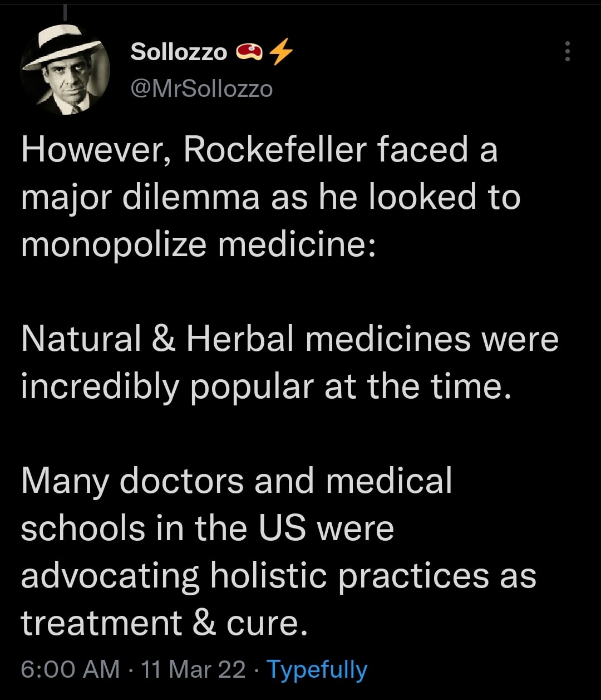Viewport: 601px width, 700px height.
Task: Open the Typefully source link
Action: tap(317, 669)
